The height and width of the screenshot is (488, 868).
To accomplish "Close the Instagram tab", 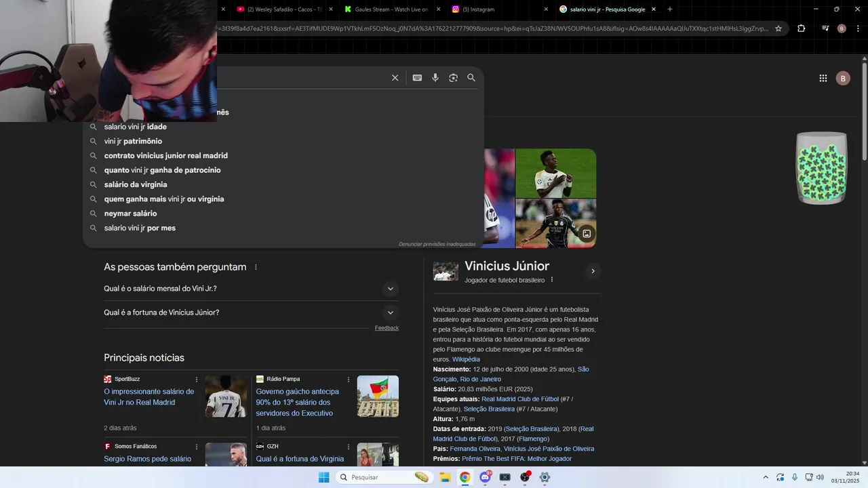I will tap(546, 9).
